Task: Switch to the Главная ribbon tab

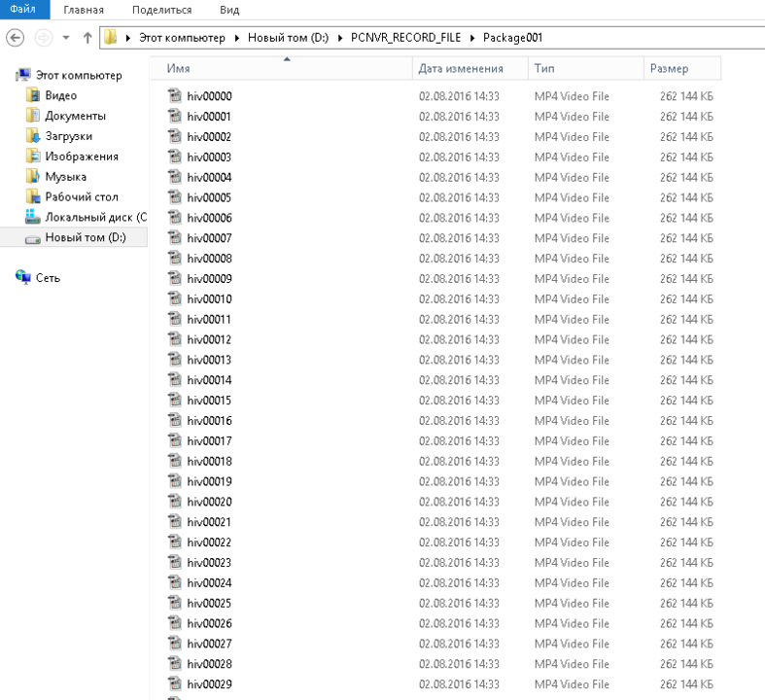Action: pos(84,10)
